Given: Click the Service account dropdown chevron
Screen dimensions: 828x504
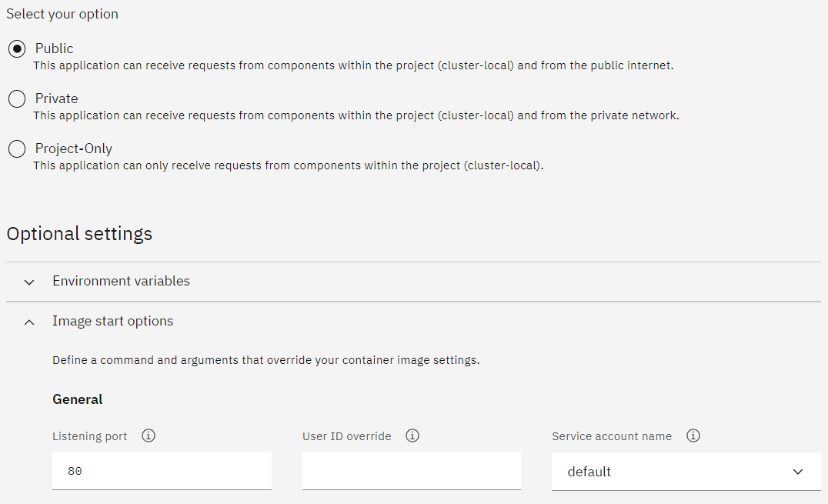Looking at the screenshot, I should coord(798,471).
